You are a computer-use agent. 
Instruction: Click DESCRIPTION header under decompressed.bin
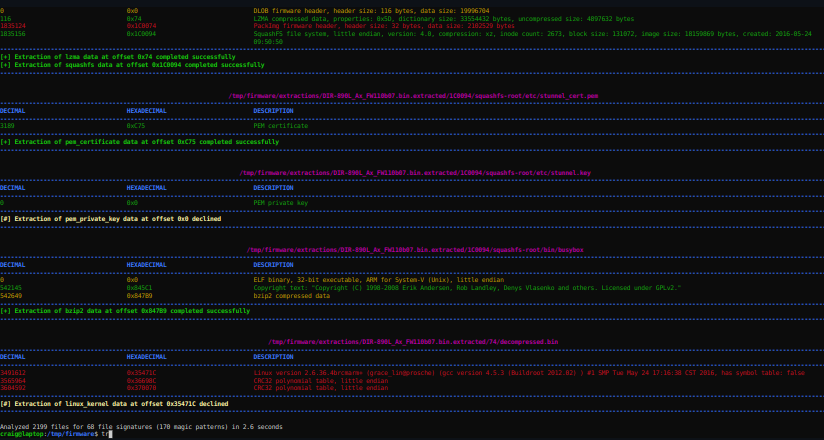click(x=273, y=357)
